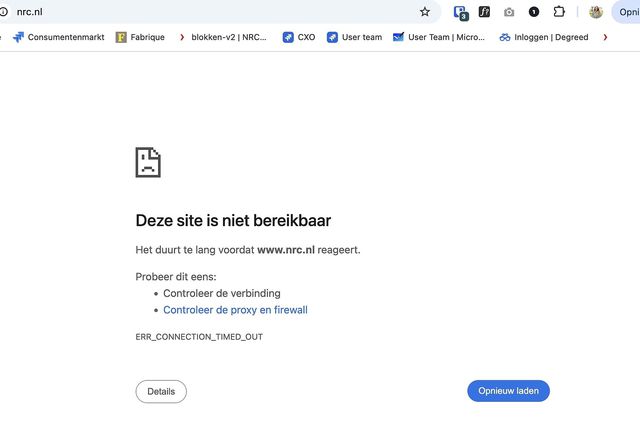
Task: Click the Probeer dit eens text
Action: pos(176,277)
